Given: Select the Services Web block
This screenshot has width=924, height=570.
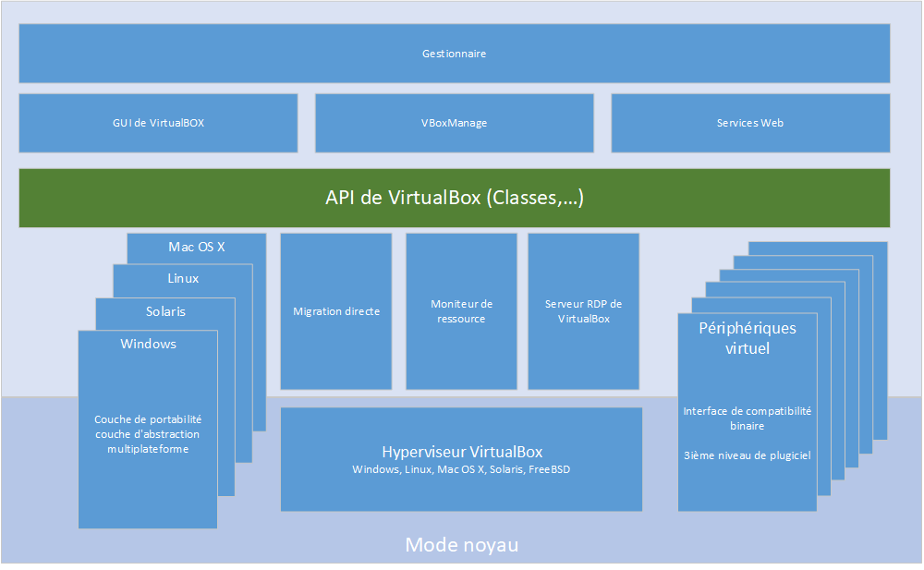Looking at the screenshot, I should click(x=750, y=123).
